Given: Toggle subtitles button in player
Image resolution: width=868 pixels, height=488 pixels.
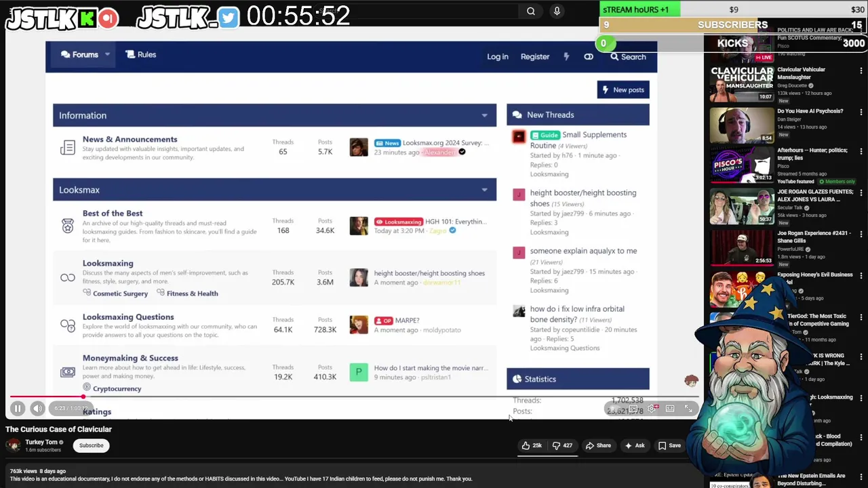Looking at the screenshot, I should 633,409.
